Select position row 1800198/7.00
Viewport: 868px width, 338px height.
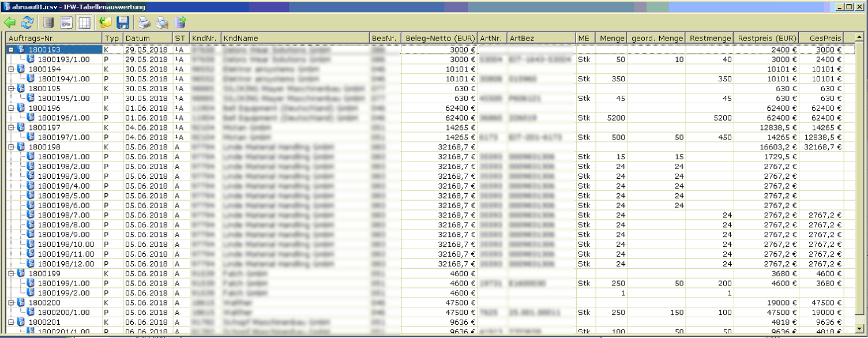(x=63, y=215)
